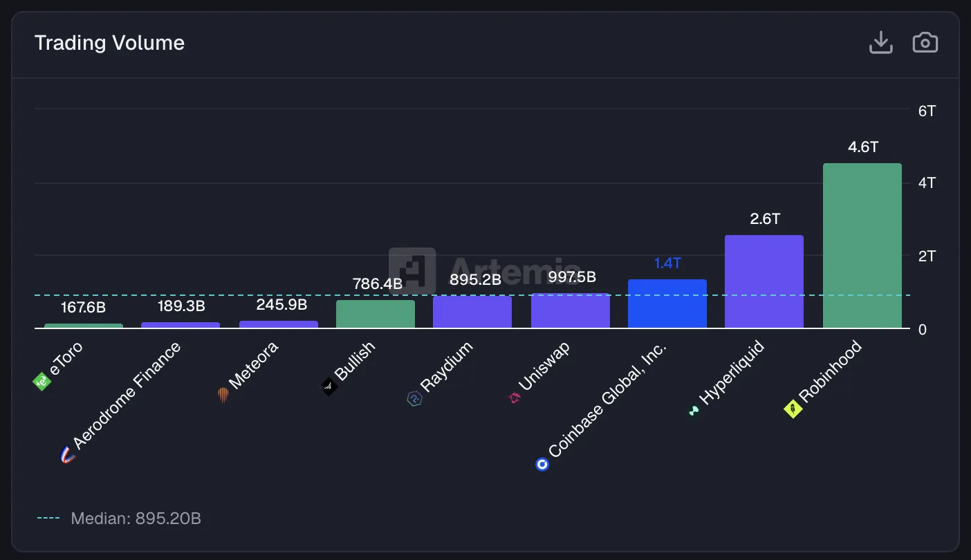Click the 997.5B value label
This screenshot has height=560, width=971.
[572, 277]
